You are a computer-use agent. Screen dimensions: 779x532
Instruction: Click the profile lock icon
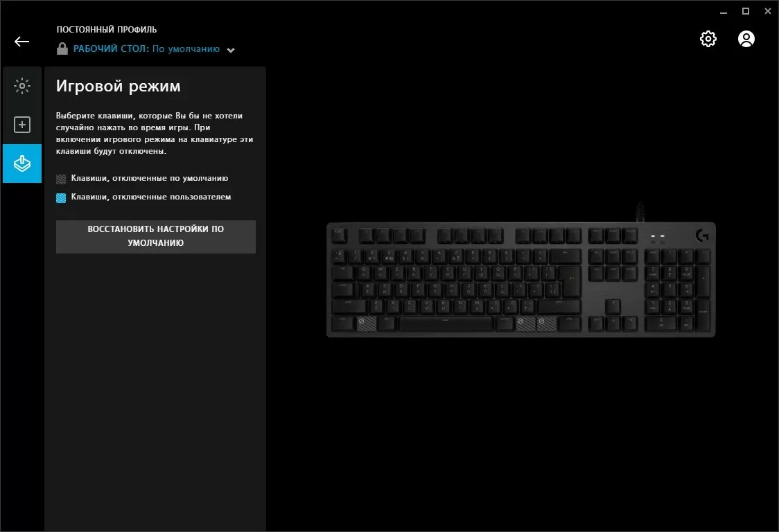pyautogui.click(x=62, y=48)
